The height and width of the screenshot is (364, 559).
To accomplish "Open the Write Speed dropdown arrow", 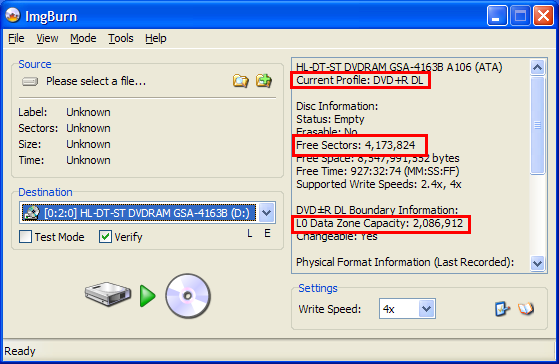I will [x=426, y=309].
